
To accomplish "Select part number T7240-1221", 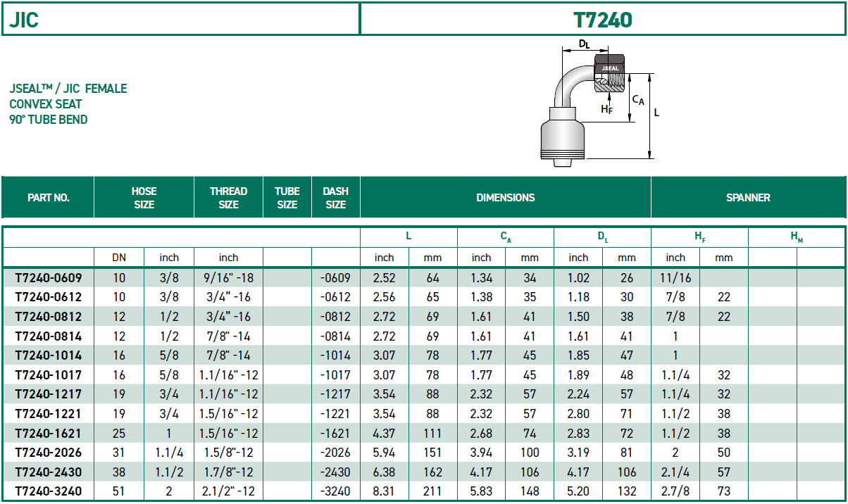I will tap(49, 414).
